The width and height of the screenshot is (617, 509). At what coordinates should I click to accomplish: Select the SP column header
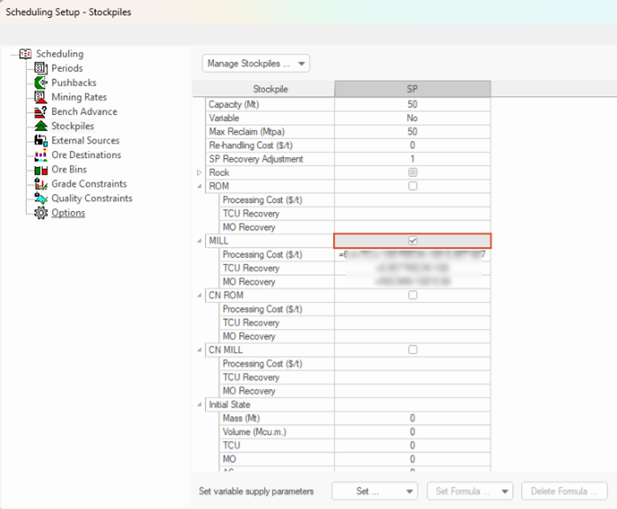412,88
